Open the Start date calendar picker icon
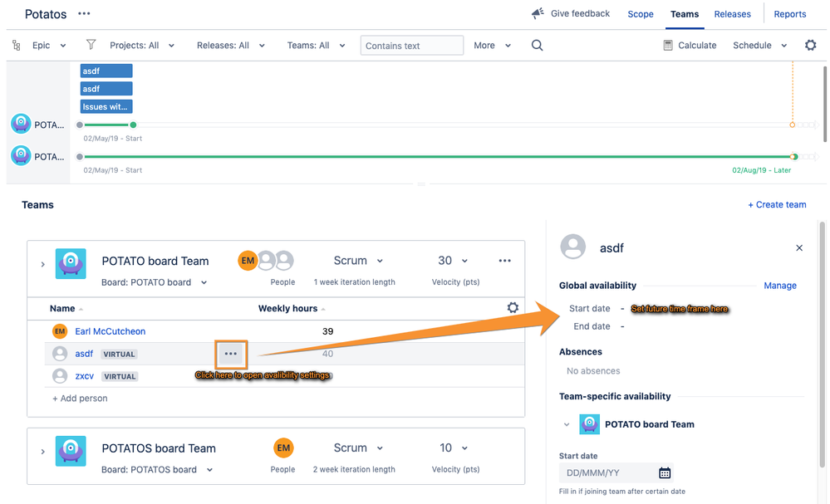This screenshot has width=830, height=504. point(665,472)
